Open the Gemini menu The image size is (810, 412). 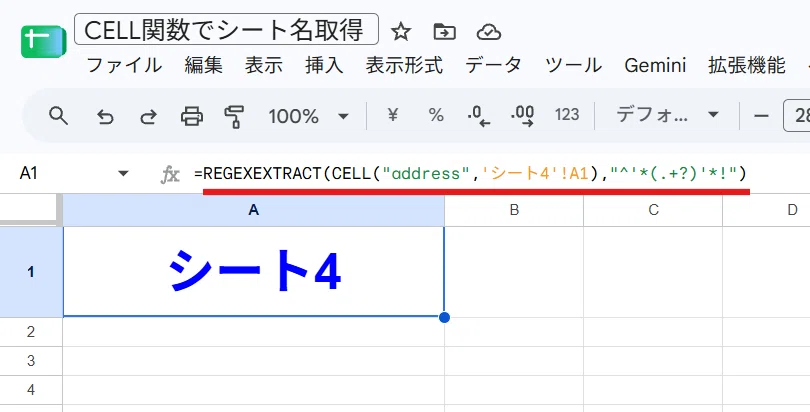pos(655,66)
